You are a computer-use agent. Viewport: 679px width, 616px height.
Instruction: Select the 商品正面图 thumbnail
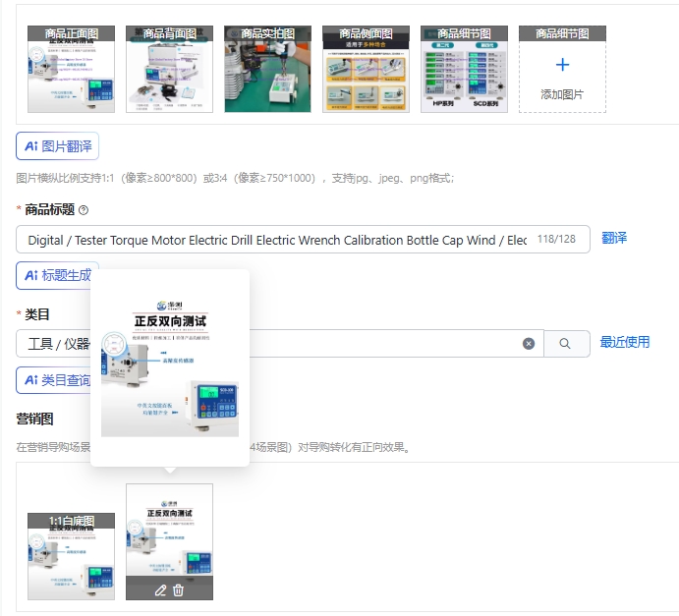click(x=71, y=69)
